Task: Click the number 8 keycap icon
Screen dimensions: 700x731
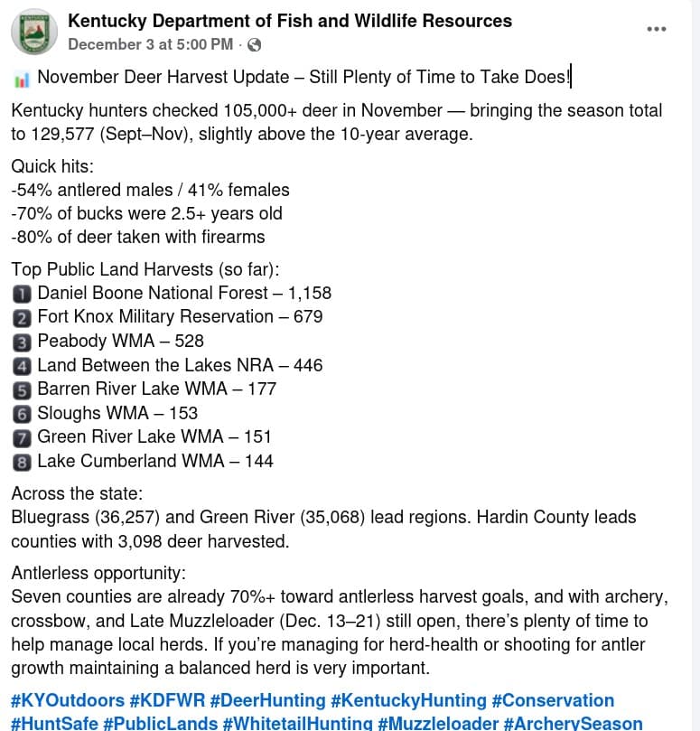Action: coord(22,462)
